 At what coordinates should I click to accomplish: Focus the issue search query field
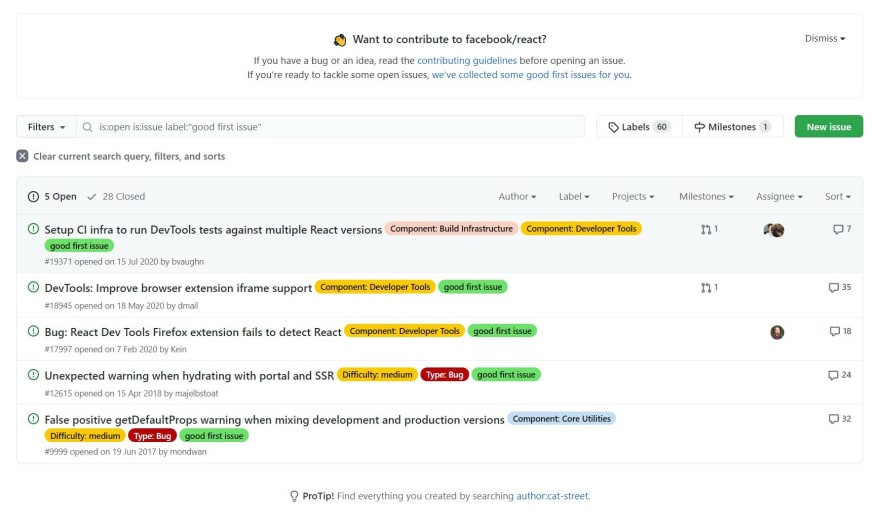coord(331,127)
